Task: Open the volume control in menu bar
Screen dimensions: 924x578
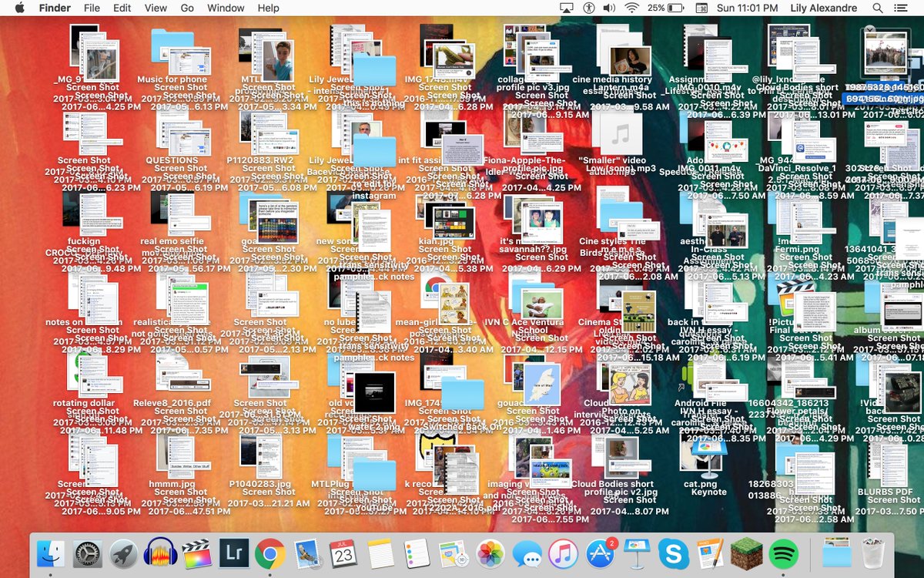Action: click(609, 8)
